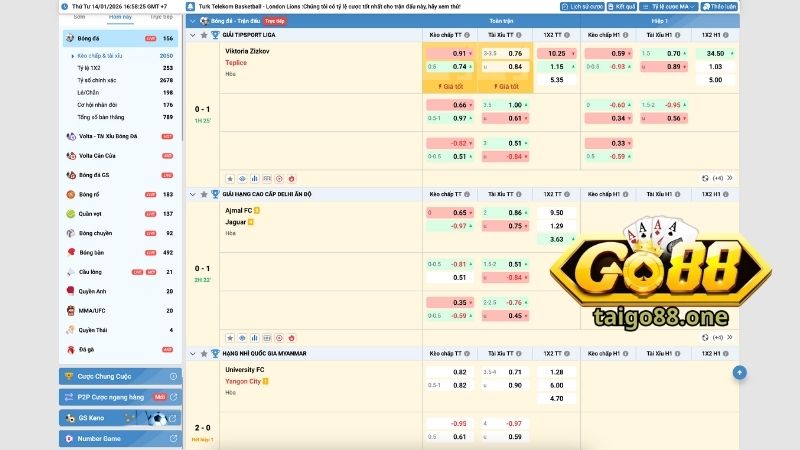Click Viktoria Zizkov team name

tap(247, 51)
